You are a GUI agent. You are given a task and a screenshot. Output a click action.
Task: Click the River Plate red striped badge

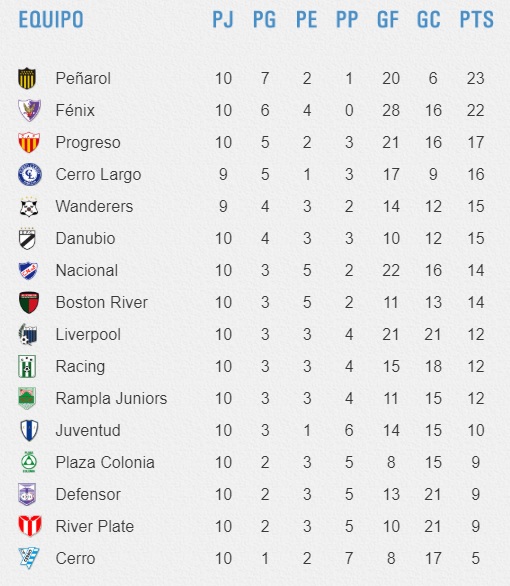click(x=30, y=526)
